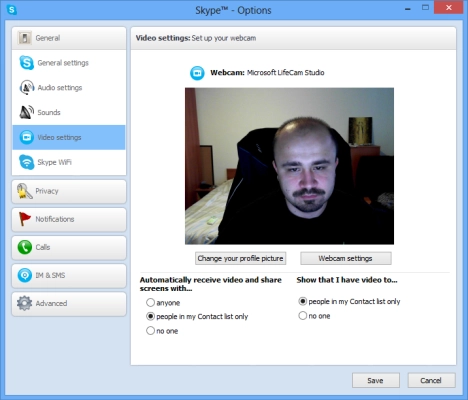Click the camera icon for Video settings

click(x=26, y=137)
